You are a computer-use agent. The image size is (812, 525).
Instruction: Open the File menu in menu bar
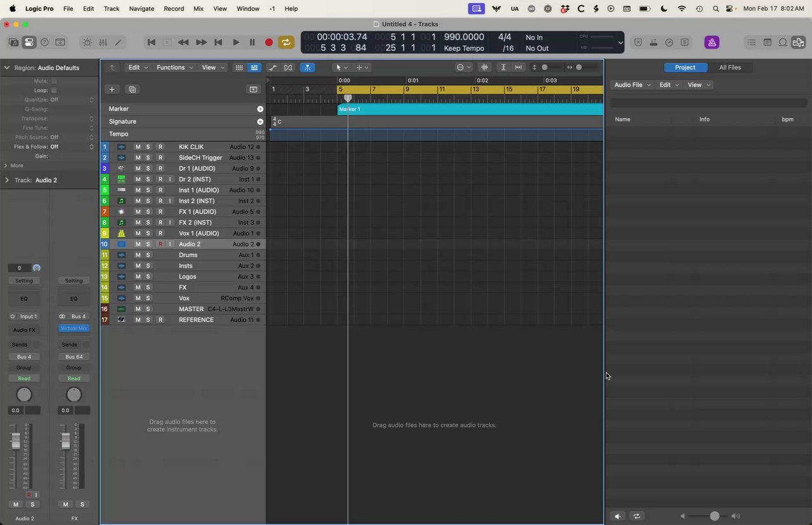click(x=68, y=9)
